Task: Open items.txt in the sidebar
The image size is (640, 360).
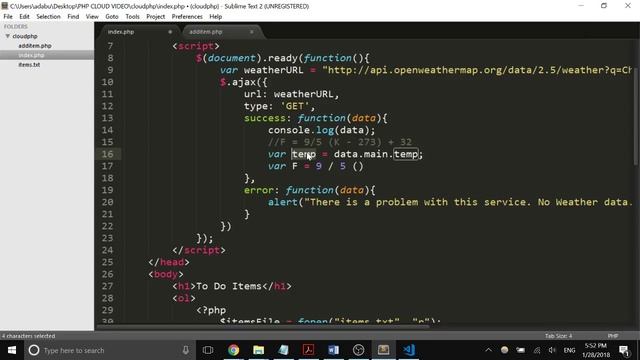Action: pyautogui.click(x=29, y=64)
